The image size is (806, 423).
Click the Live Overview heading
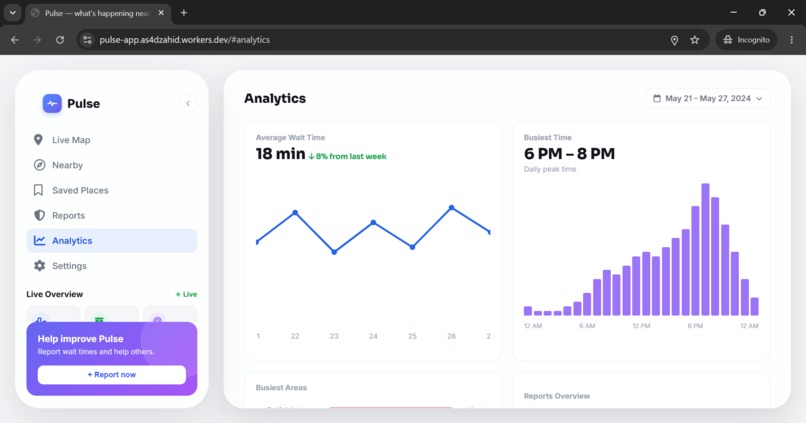coord(54,294)
